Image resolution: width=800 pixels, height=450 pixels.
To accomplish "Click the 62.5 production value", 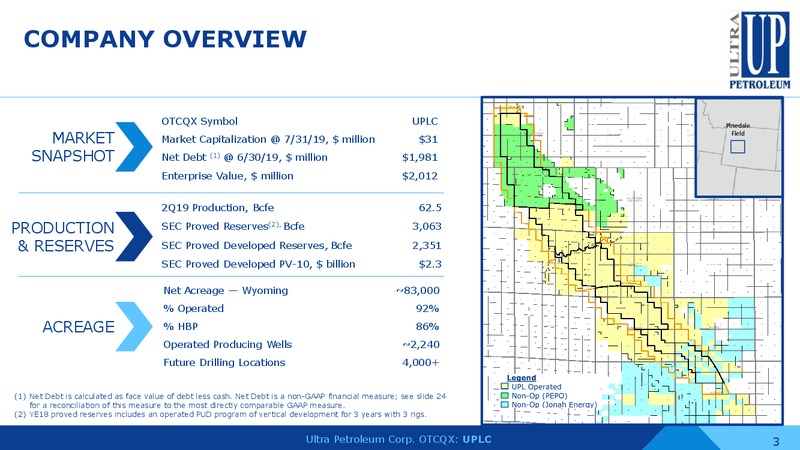I will click(x=430, y=208).
